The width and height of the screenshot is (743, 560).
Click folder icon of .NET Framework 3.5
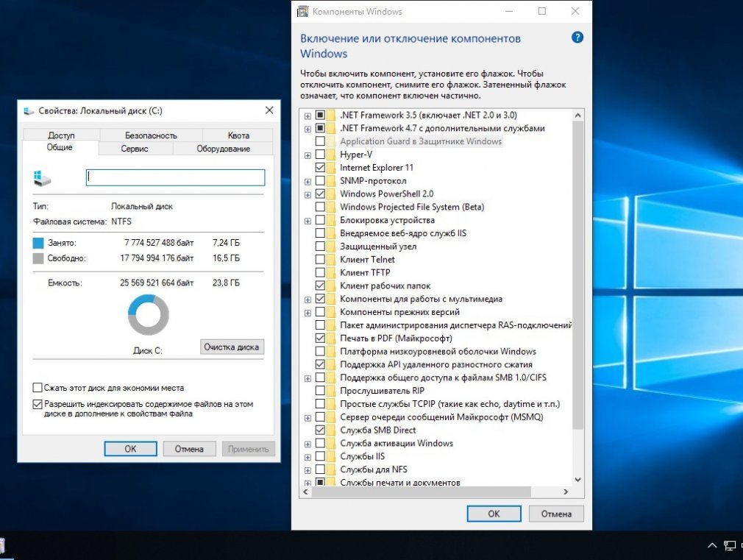(x=331, y=116)
